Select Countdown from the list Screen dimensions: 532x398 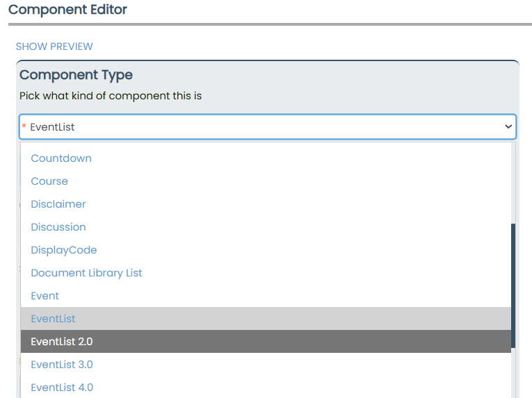click(x=61, y=158)
